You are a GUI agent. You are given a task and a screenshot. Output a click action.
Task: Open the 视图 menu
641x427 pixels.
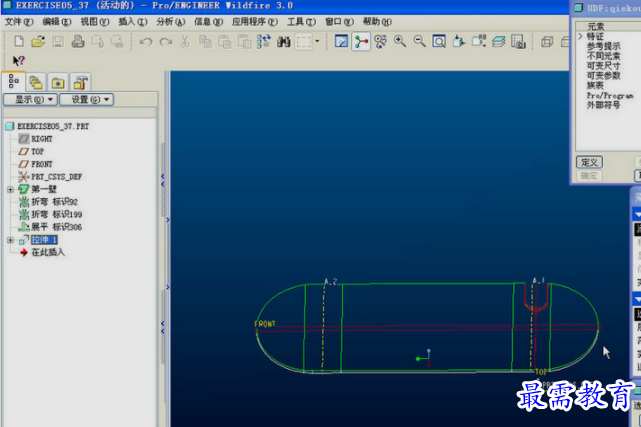[95, 22]
